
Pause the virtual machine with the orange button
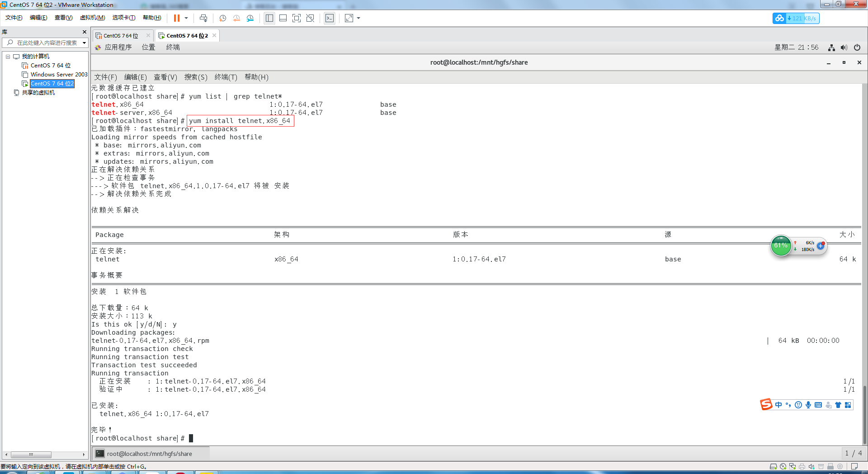(177, 18)
